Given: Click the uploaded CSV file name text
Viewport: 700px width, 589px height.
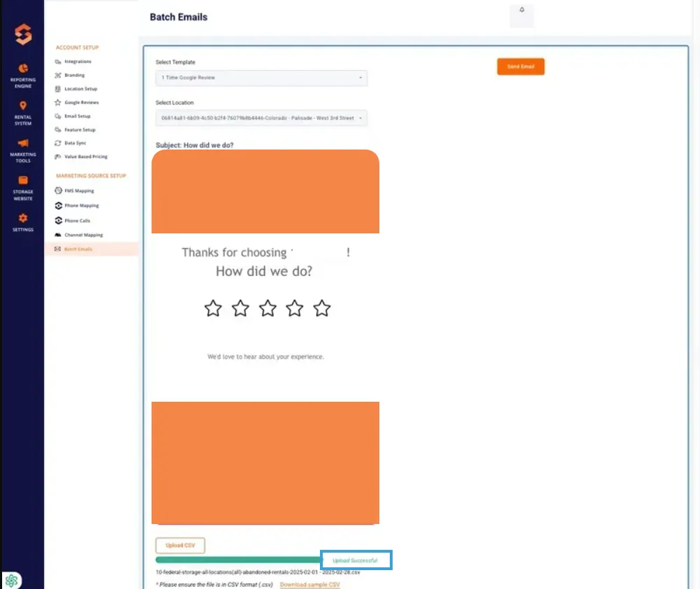Looking at the screenshot, I should coord(258,572).
